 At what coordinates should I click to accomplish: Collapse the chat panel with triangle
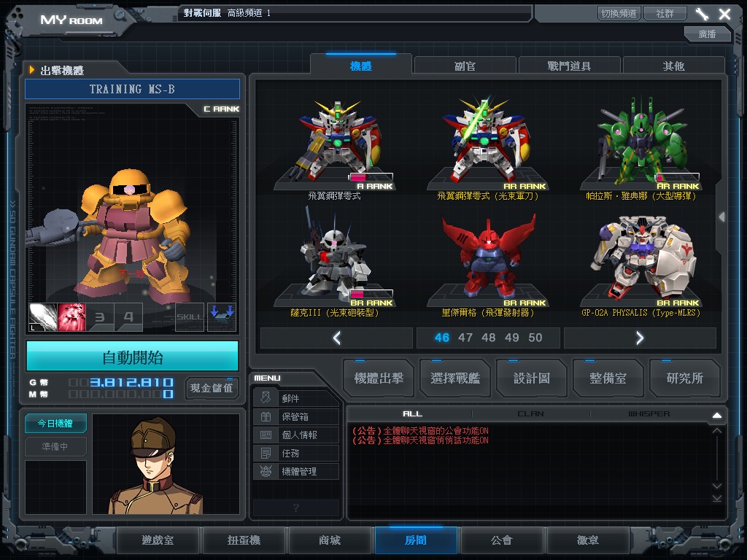(x=717, y=415)
